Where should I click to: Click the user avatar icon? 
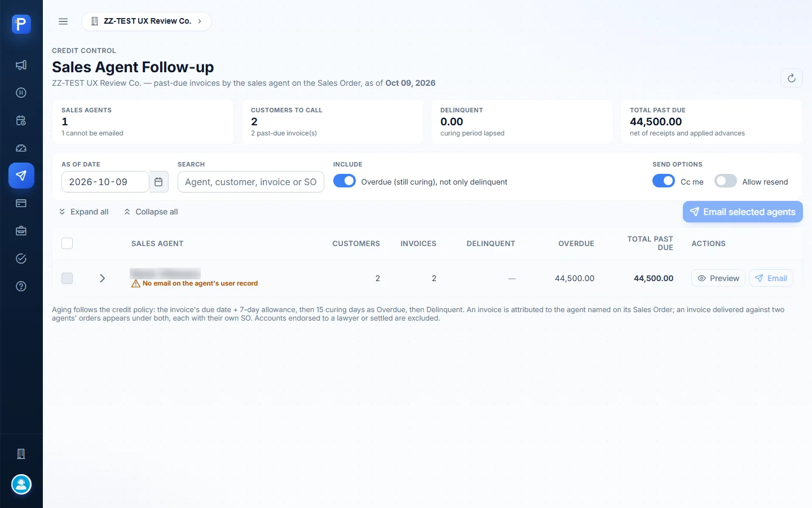21,484
